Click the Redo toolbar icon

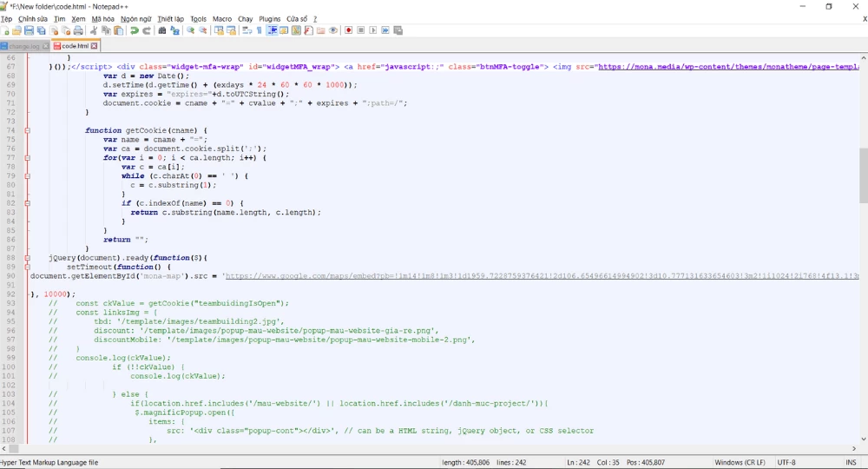[147, 30]
